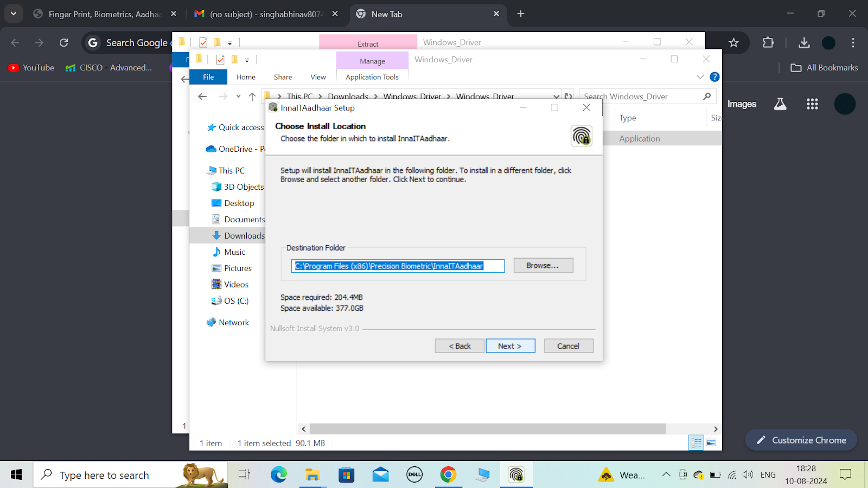This screenshot has width=868, height=488.
Task: Open Explorer help question mark icon
Action: pos(714,77)
